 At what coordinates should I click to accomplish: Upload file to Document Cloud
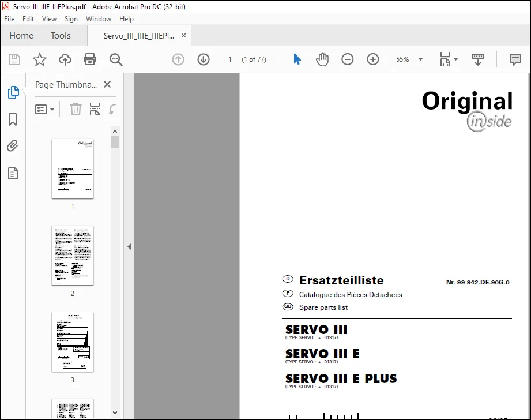click(65, 59)
